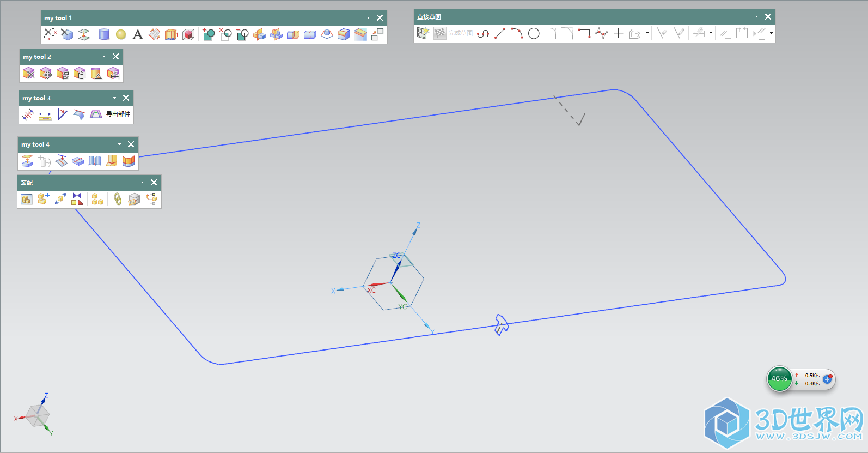Click the sew surfaces icon in my tool 4
868x453 pixels.
pyautogui.click(x=95, y=161)
